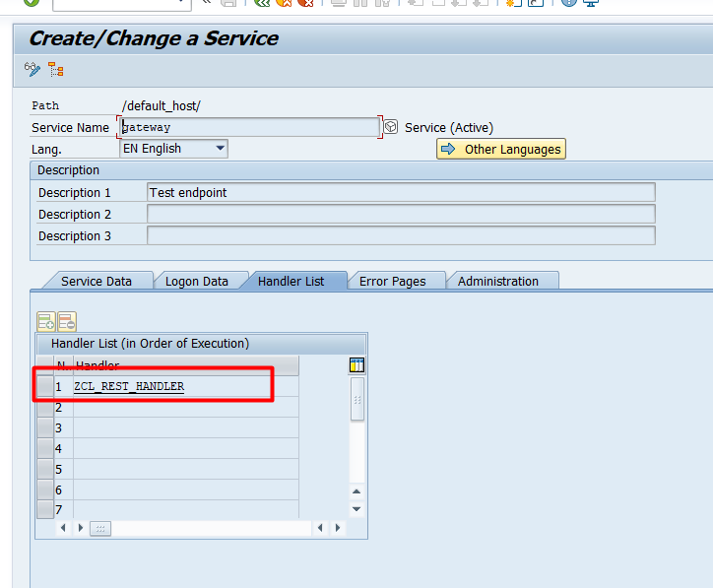This screenshot has height=588, width=713.
Task: Click the Display/Change pencil toolbar icon
Action: coord(32,70)
